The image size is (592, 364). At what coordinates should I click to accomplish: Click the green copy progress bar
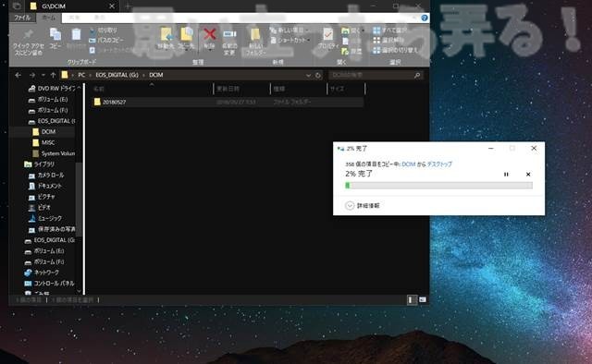click(438, 185)
